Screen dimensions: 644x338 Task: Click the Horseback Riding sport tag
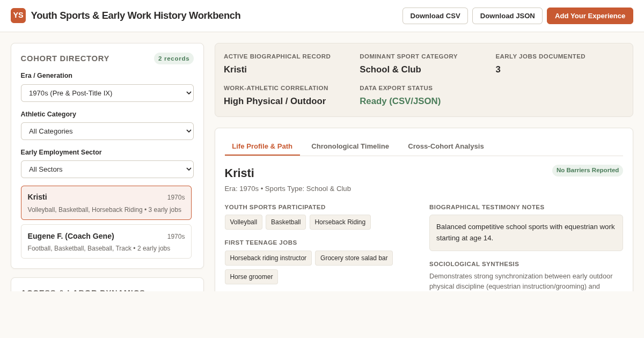[340, 222]
